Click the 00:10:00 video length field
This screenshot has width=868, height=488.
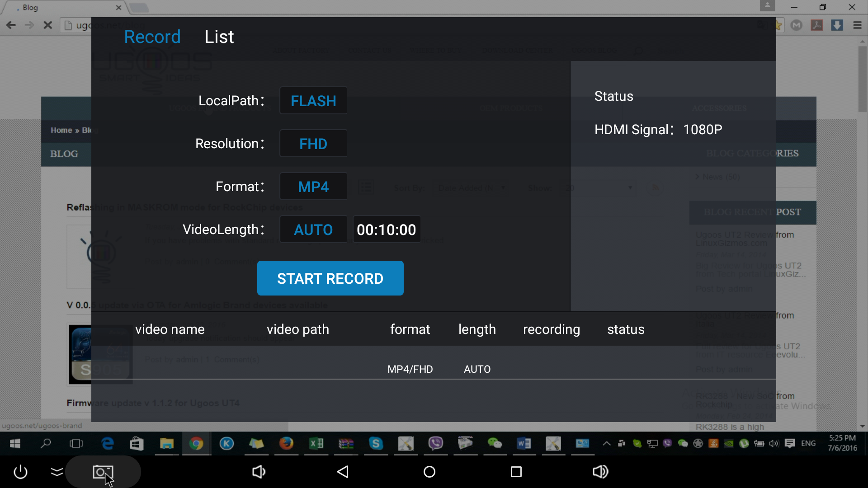point(387,230)
